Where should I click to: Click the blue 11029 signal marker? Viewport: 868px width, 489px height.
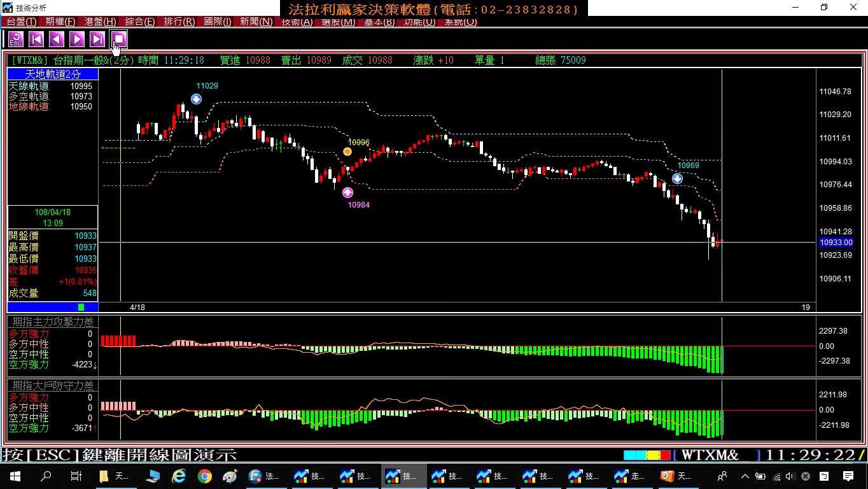pos(197,99)
